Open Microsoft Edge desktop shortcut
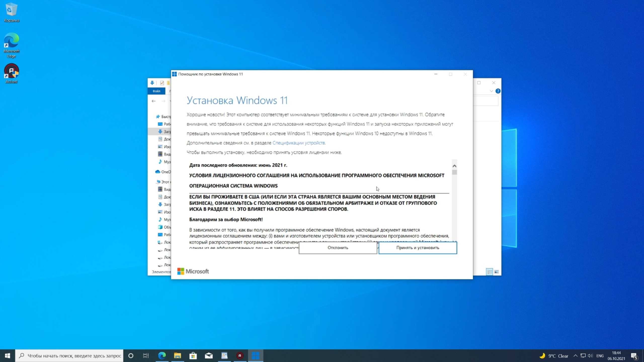644x362 pixels. pos(11,45)
